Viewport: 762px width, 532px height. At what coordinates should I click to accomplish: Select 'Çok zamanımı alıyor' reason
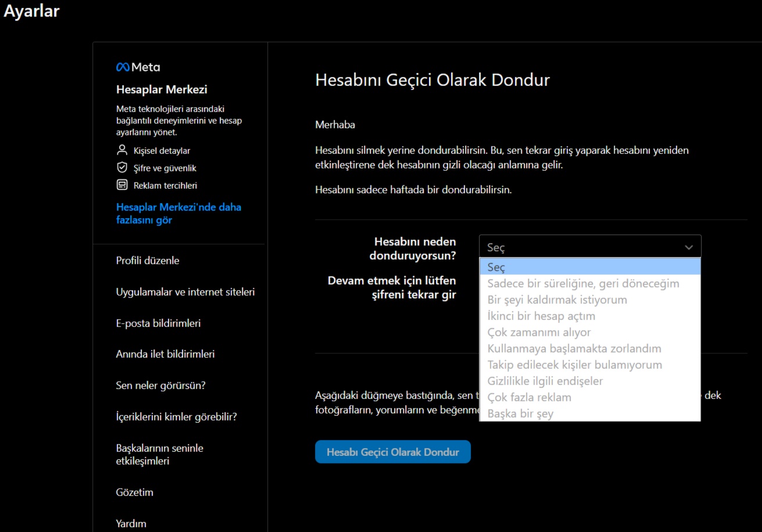point(539,332)
